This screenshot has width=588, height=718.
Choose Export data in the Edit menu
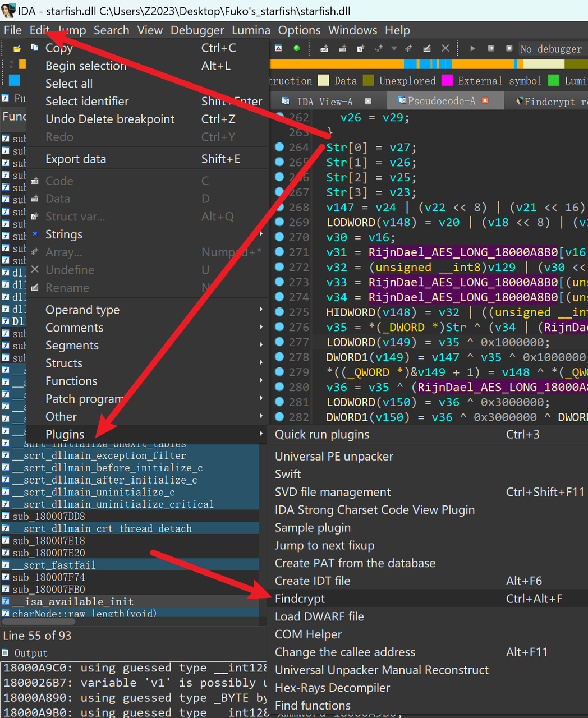tap(147, 159)
